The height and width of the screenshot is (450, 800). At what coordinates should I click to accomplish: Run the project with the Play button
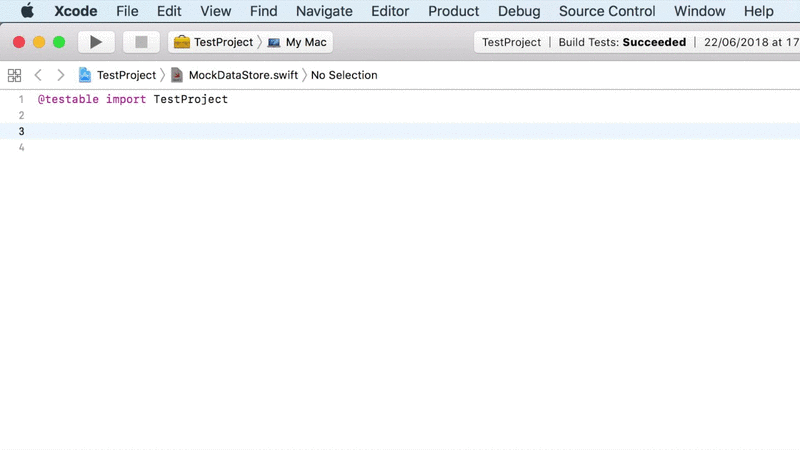[x=96, y=42]
